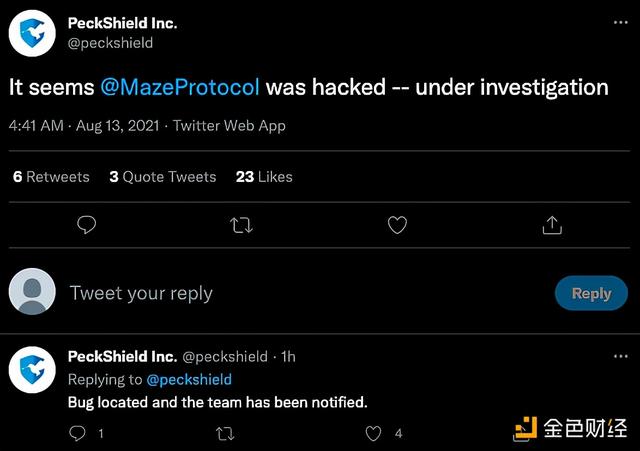
Task: Click the @peckshield 'Replying to' link
Action: pos(189,380)
